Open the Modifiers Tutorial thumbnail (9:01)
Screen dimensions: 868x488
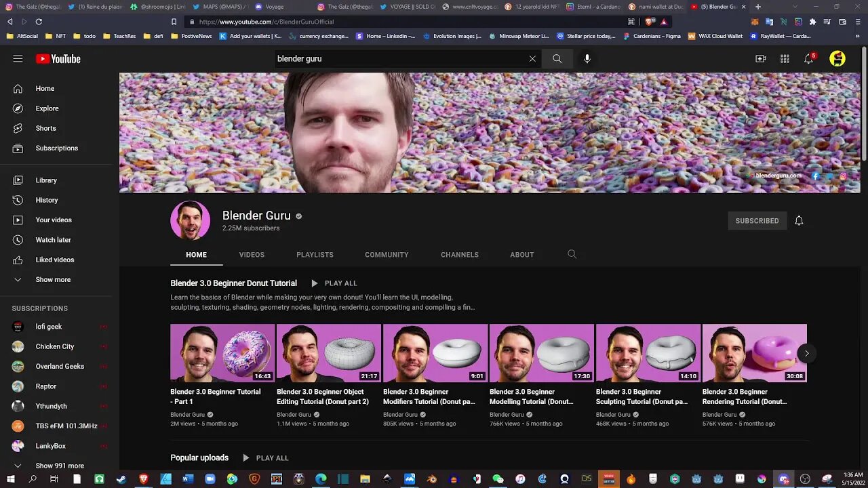coord(435,353)
